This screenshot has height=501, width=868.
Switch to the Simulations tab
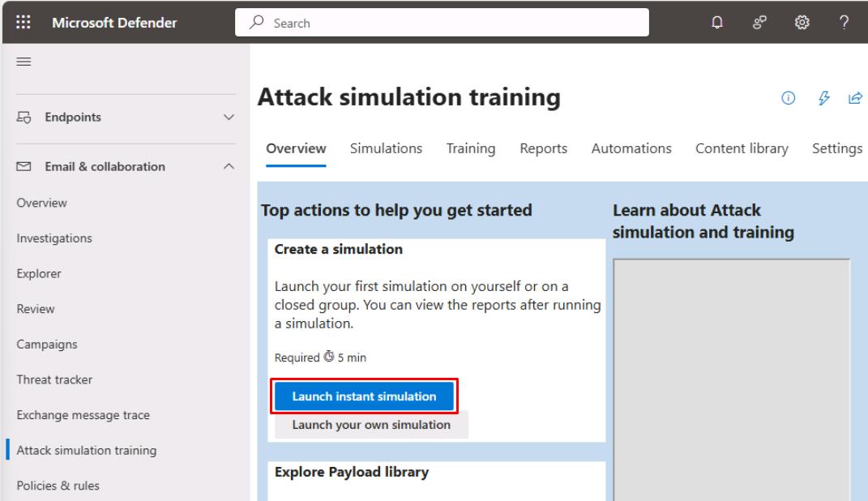(386, 148)
